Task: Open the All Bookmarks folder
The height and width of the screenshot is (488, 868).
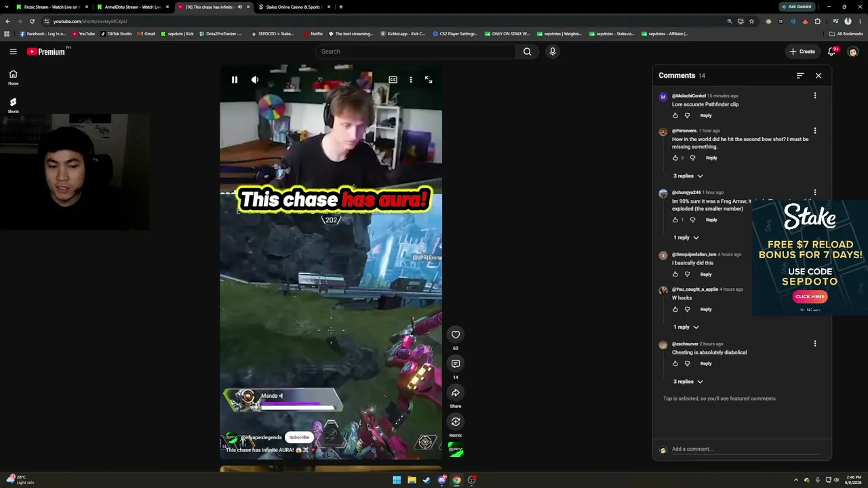Action: click(846, 34)
